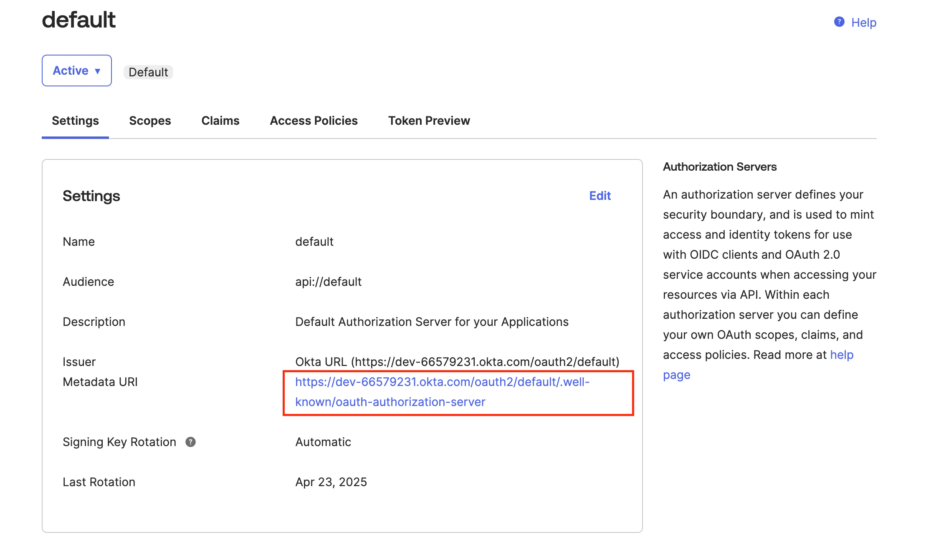926x560 pixels.
Task: Click the Default badge next to Active
Action: (x=148, y=72)
